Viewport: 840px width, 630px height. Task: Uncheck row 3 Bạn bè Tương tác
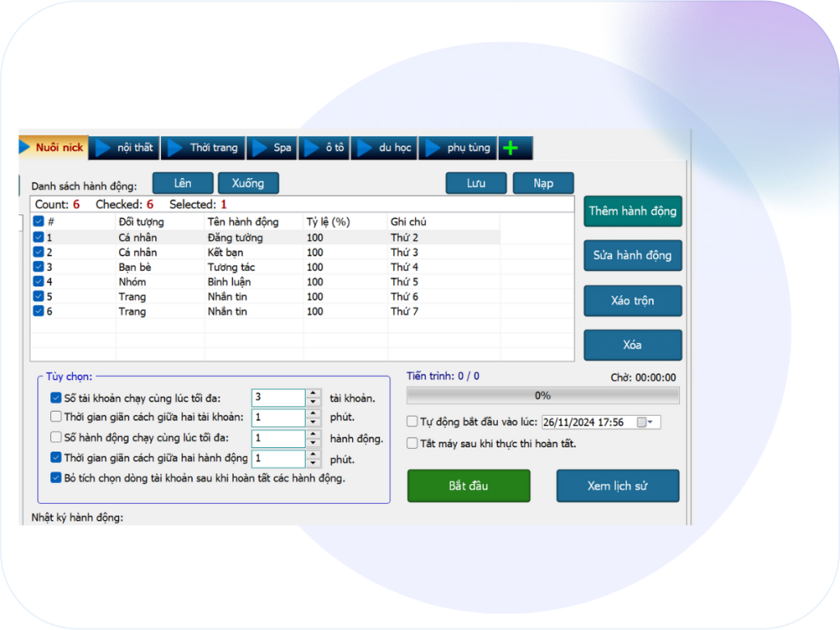tap(38, 267)
